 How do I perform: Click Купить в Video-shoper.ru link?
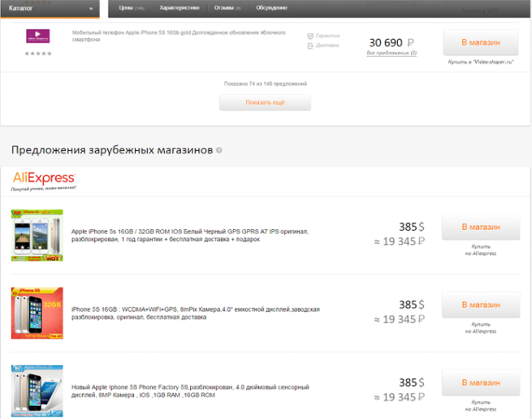pos(481,62)
